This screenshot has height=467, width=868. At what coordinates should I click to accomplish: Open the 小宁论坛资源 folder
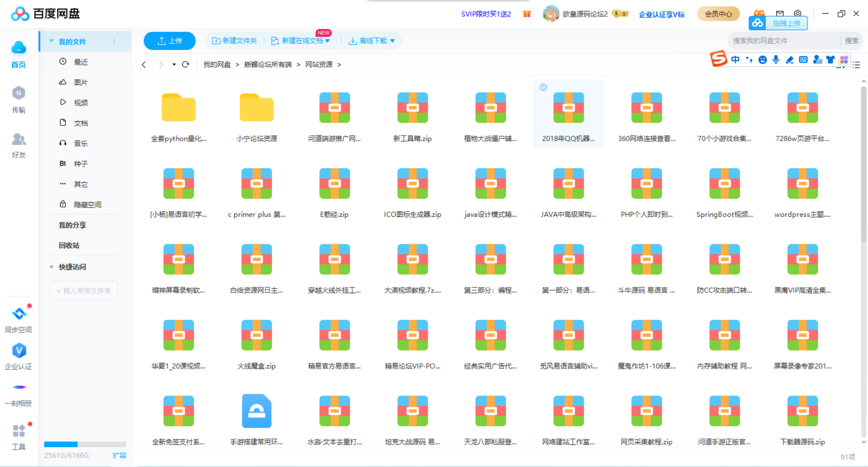pyautogui.click(x=257, y=108)
